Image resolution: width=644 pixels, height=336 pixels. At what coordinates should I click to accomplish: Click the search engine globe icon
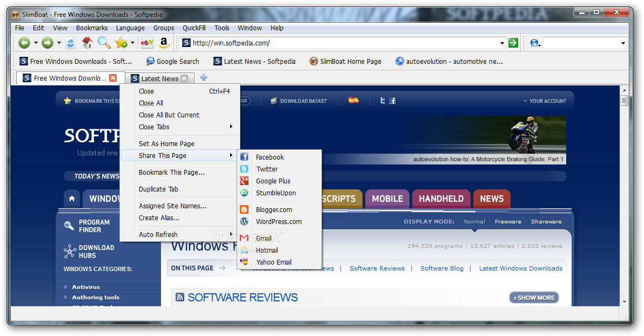click(534, 43)
